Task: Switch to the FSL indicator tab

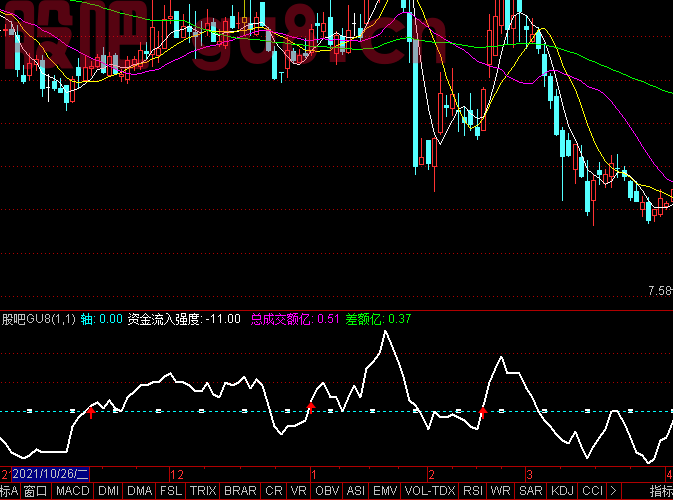Action: pos(171,491)
